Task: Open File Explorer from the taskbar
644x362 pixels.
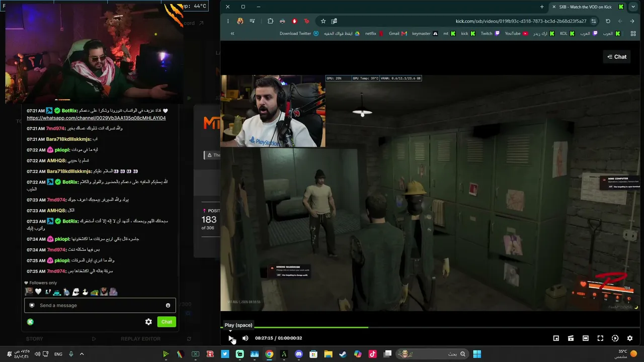Action: [328, 354]
